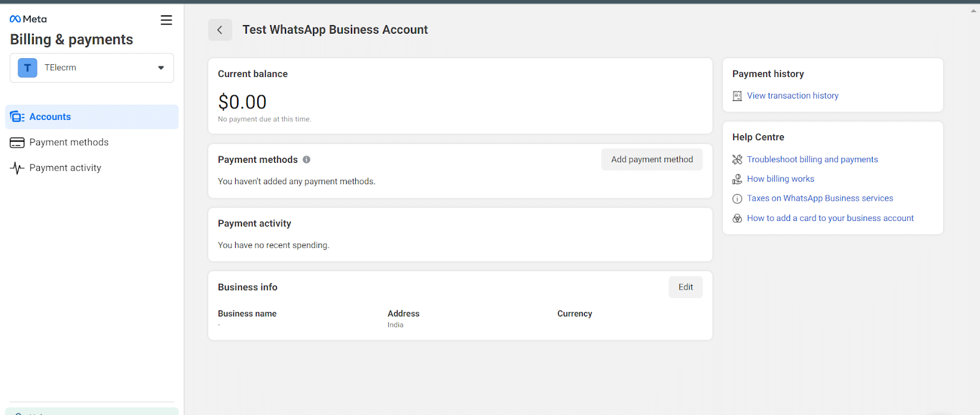
Task: Open View transaction history link
Action: pos(793,95)
